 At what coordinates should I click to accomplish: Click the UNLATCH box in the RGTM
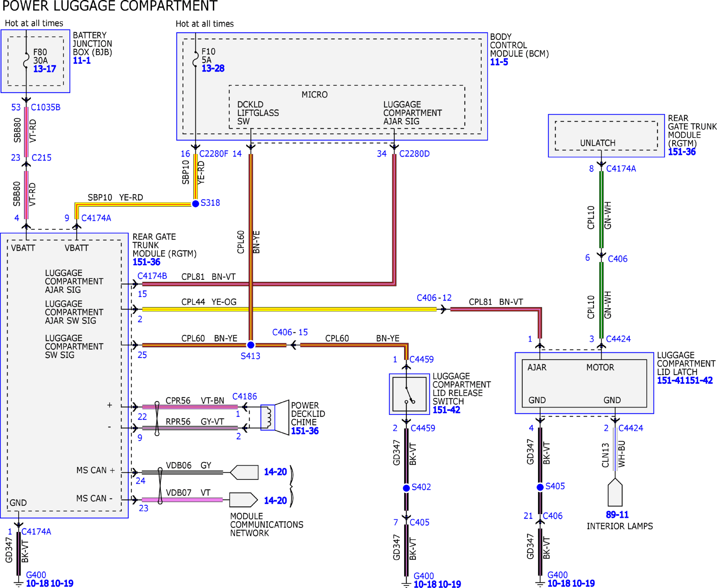tap(606, 136)
